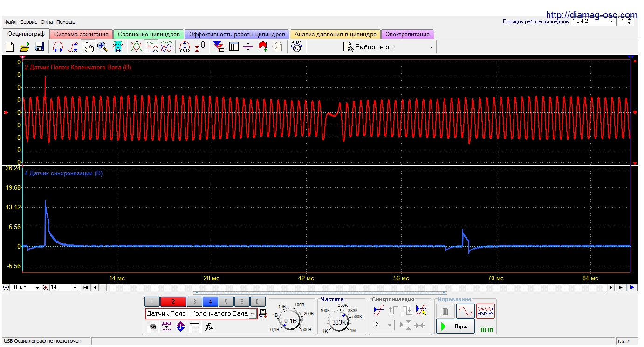Click the blue and red filter icon
Viewport: 644px width, 347px height.
click(218, 47)
